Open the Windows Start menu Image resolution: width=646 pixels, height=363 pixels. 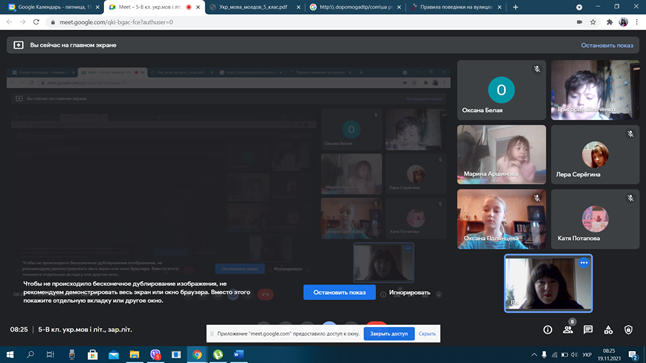(9, 354)
